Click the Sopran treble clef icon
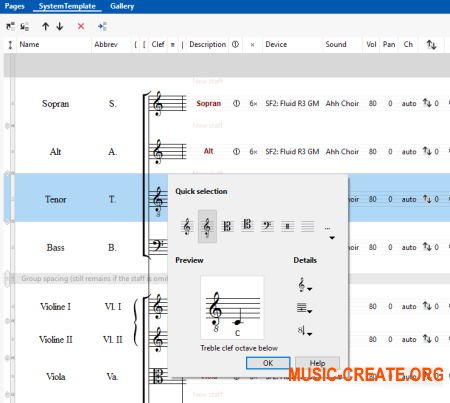The image size is (450, 403). tap(158, 104)
